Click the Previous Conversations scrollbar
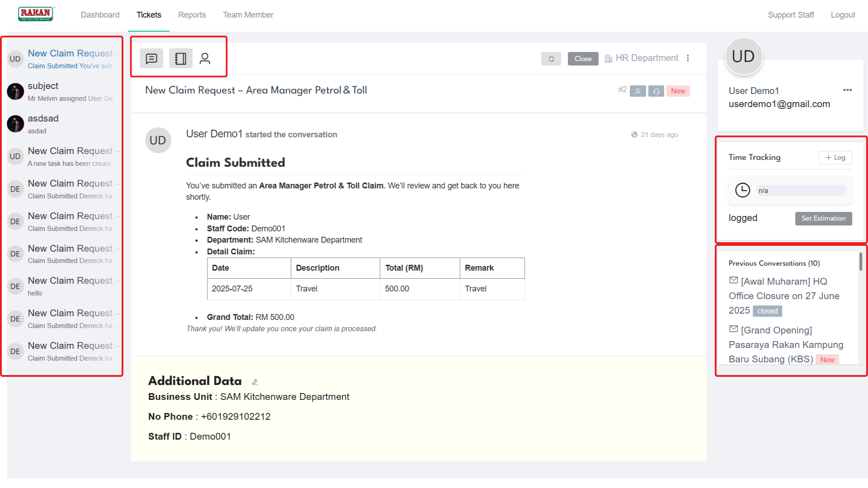This screenshot has width=868, height=488. coord(860,262)
